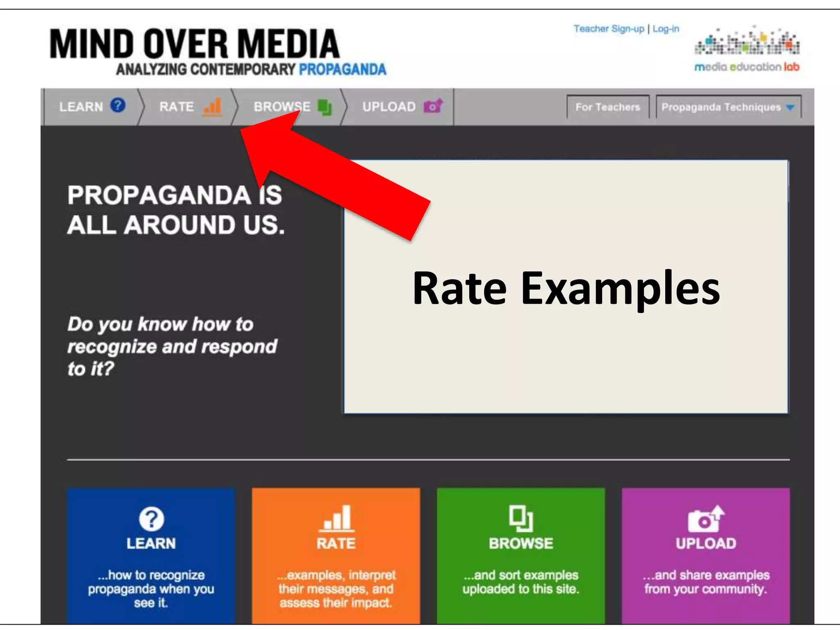The height and width of the screenshot is (630, 840).
Task: Click the 'Do you know how to recognize' text
Action: (173, 346)
